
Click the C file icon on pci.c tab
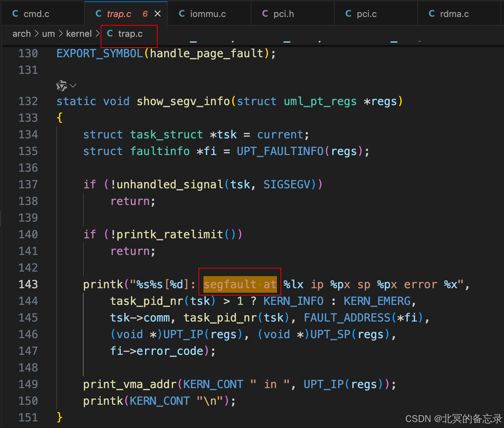coord(348,14)
